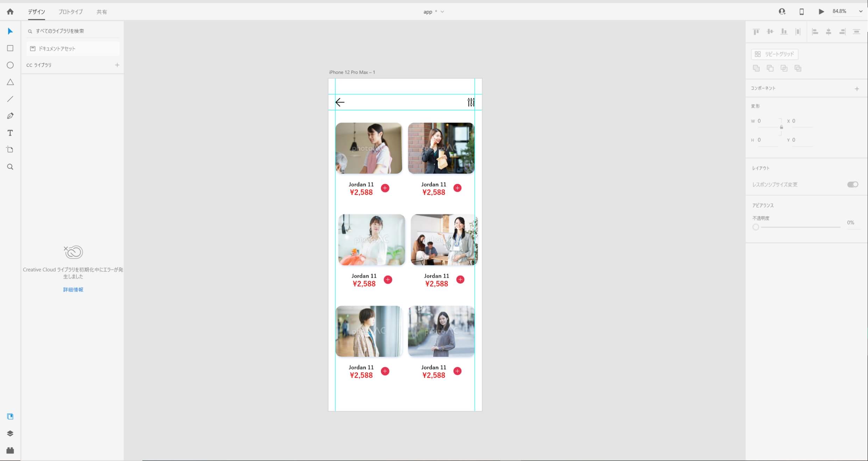
Task: Pick the Rectangle tool
Action: pos(10,48)
